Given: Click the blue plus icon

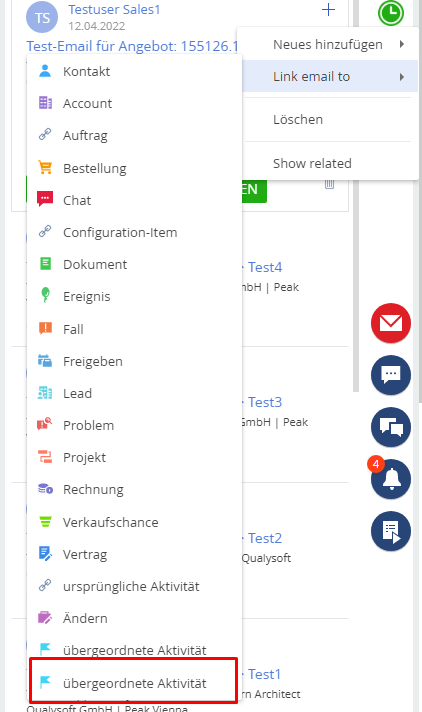Looking at the screenshot, I should coord(328,10).
